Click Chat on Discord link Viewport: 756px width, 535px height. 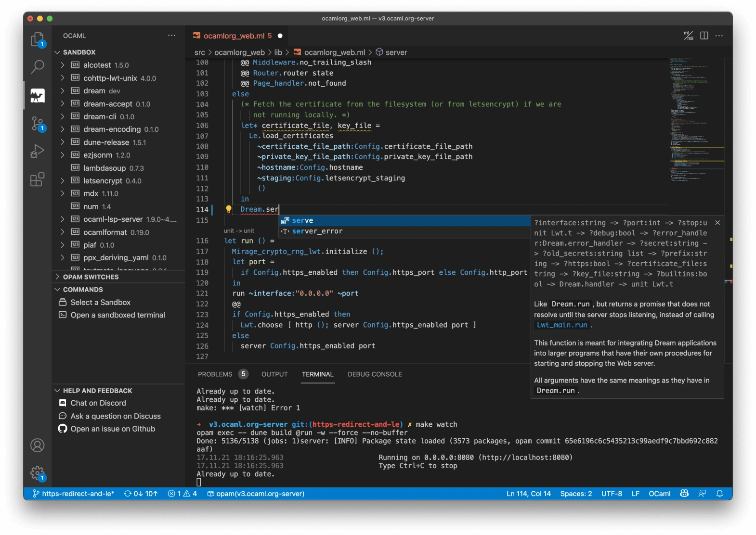pos(98,403)
